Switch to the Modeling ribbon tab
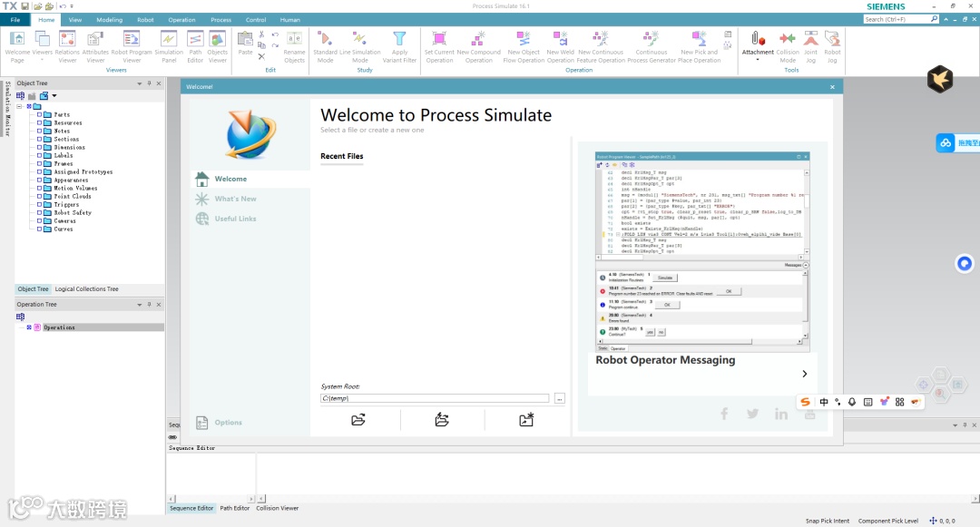This screenshot has width=980, height=527. (x=110, y=20)
